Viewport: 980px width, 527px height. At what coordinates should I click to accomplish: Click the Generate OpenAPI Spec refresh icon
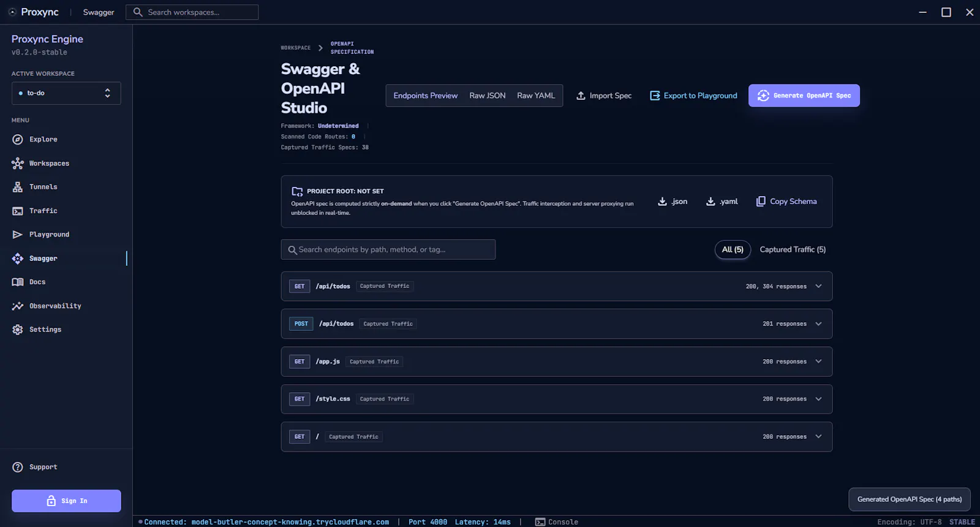[x=763, y=96]
